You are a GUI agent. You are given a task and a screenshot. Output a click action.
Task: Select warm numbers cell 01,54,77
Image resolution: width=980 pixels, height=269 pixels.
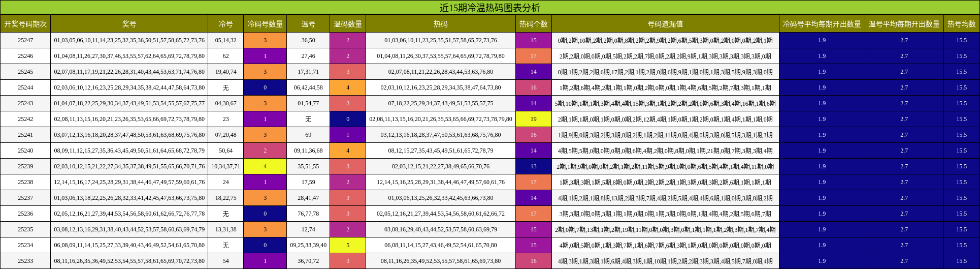pos(308,103)
